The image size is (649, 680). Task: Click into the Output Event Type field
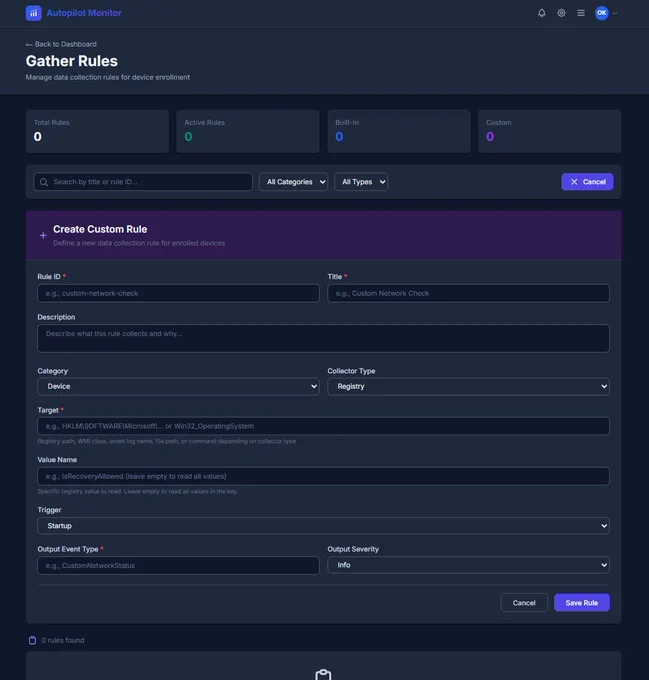pyautogui.click(x=178, y=566)
